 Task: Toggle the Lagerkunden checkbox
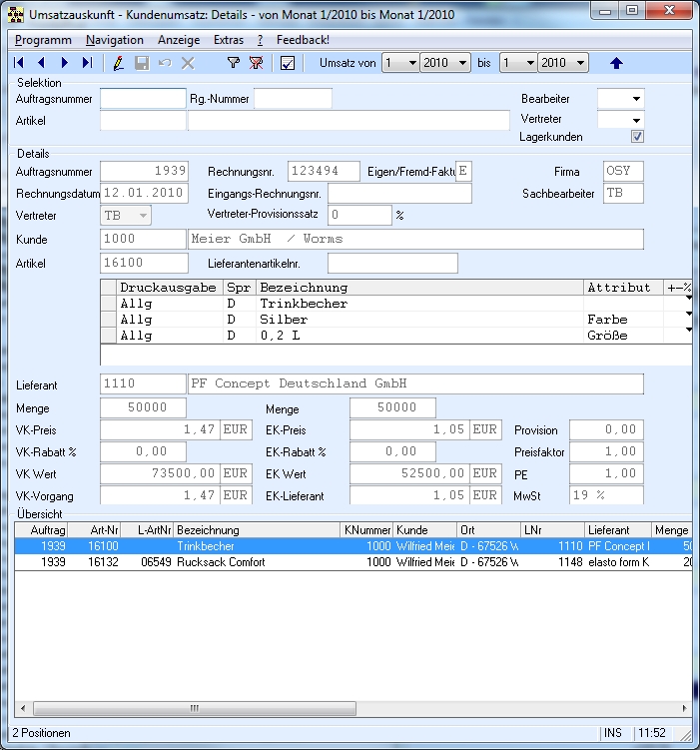[x=637, y=137]
